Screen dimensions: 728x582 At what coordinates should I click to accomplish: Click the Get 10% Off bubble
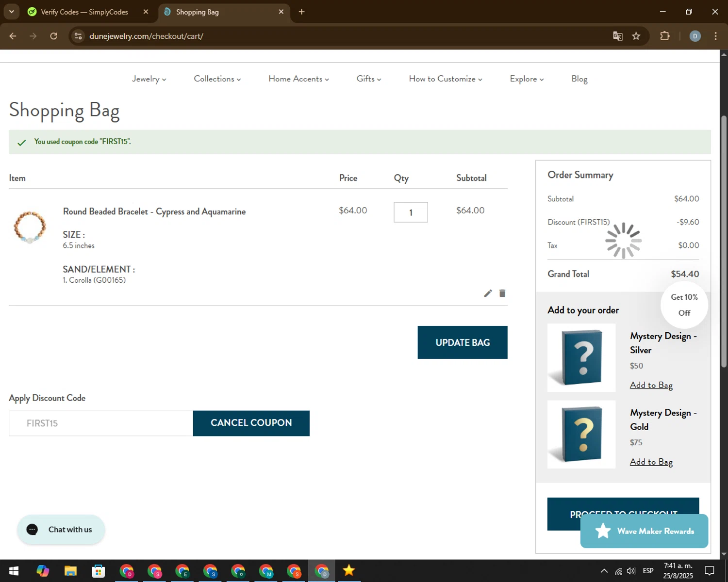(684, 305)
